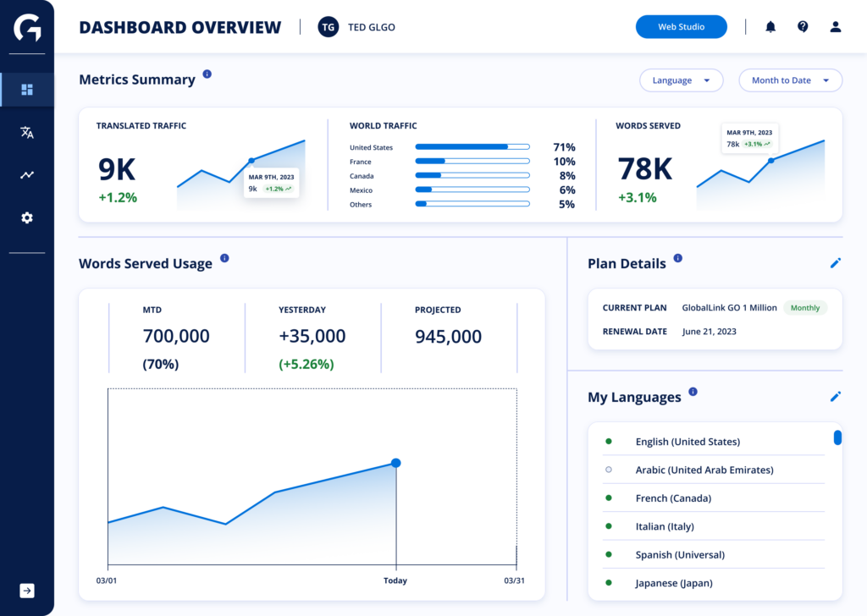Click the My Languages list scrollbar

point(837,437)
